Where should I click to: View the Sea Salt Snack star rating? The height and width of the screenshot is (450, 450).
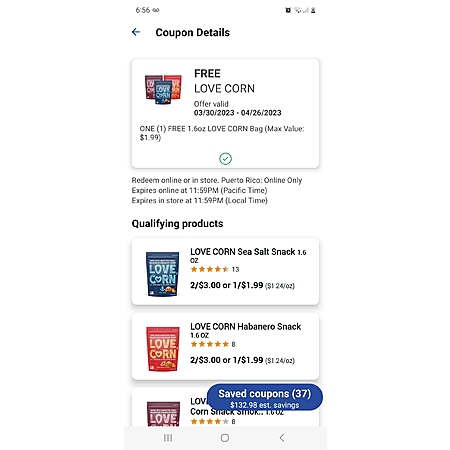pyautogui.click(x=215, y=269)
